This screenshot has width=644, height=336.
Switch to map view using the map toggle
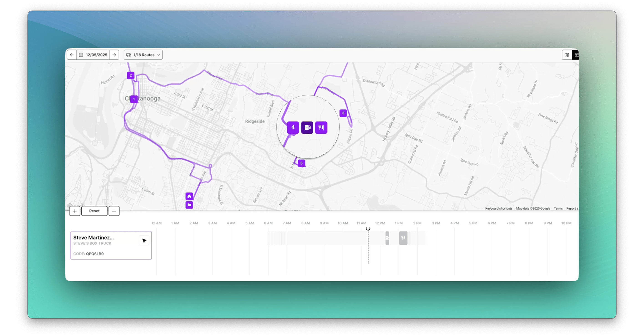tap(567, 55)
